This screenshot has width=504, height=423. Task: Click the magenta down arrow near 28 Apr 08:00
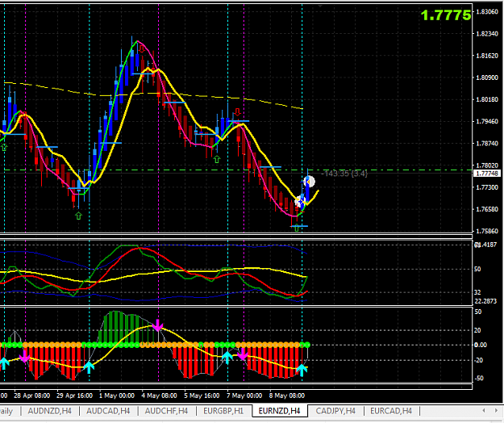[x=25, y=357]
